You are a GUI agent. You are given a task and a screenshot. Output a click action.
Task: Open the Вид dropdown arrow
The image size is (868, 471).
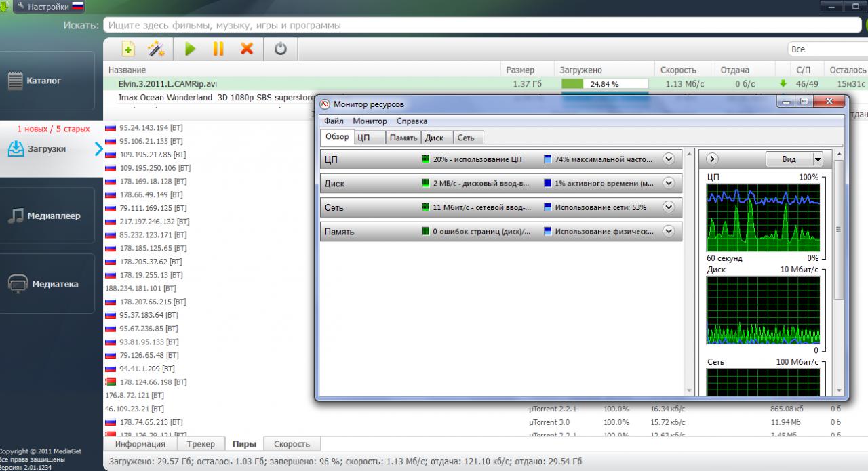click(818, 159)
